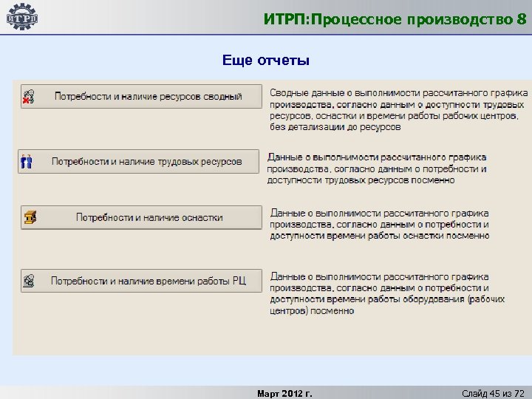The height and width of the screenshot is (399, 532).
Task: Click the slide counter Слайд 45 из 72
Action: click(493, 394)
